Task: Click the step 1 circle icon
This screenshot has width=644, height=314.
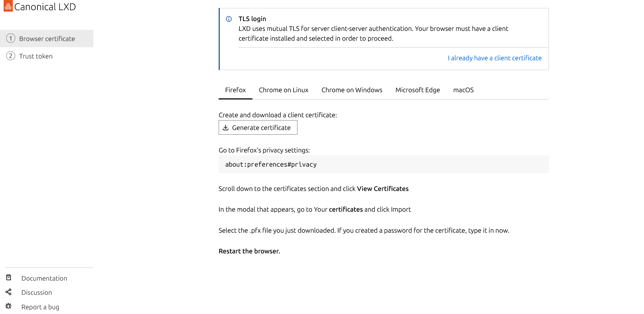Action: pyautogui.click(x=11, y=38)
